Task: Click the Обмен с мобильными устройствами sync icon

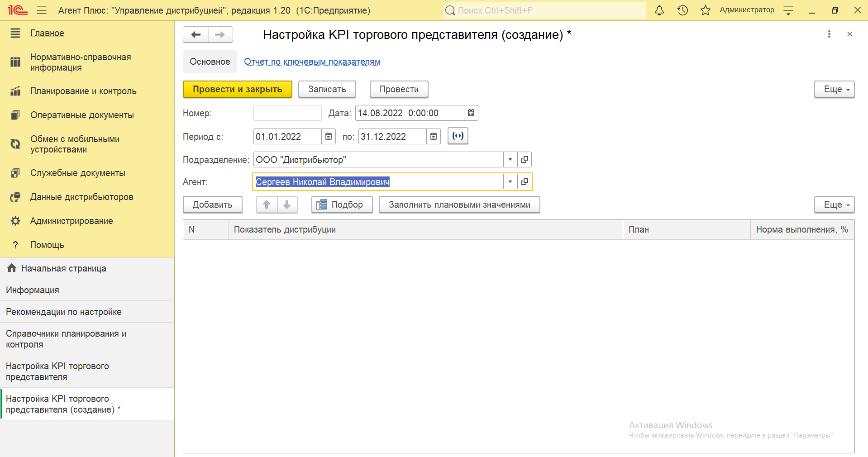Action: 15,144
